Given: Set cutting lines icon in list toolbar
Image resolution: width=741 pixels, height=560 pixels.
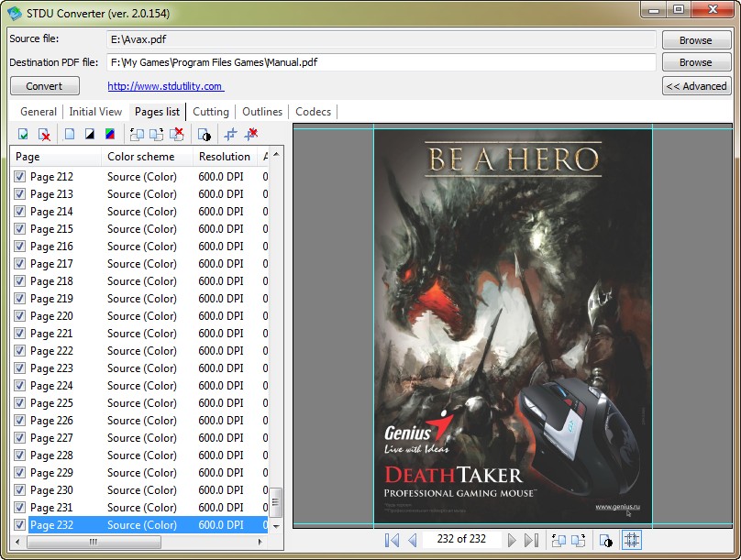Looking at the screenshot, I should pos(230,135).
